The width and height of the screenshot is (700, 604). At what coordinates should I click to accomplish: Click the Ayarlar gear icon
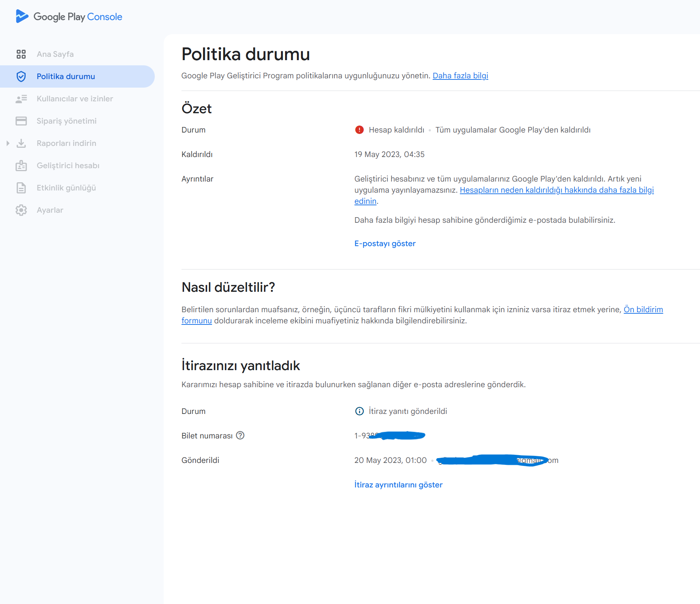(21, 210)
